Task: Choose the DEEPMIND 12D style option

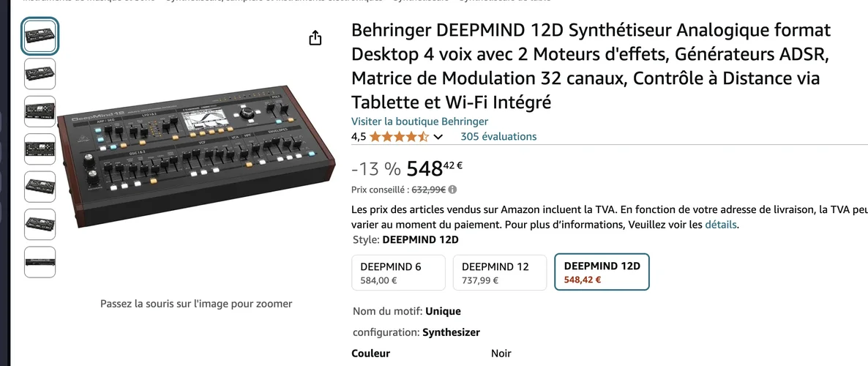Action: click(x=602, y=272)
